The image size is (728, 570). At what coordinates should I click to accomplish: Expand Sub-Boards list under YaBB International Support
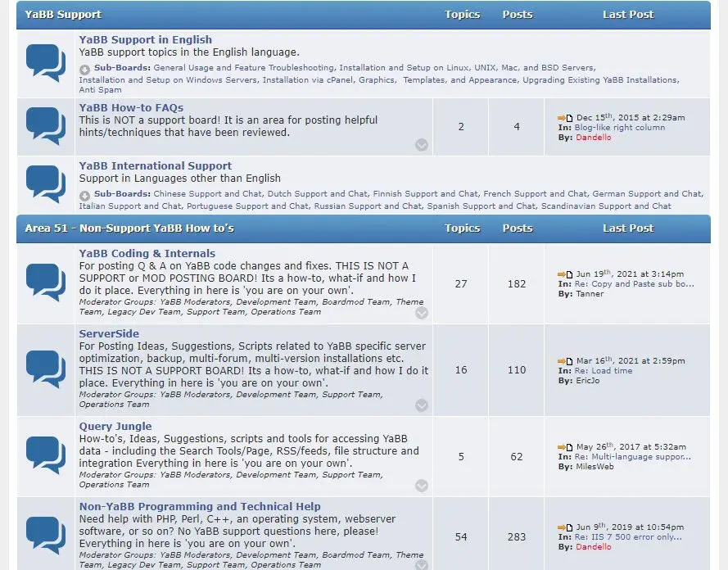84,196
